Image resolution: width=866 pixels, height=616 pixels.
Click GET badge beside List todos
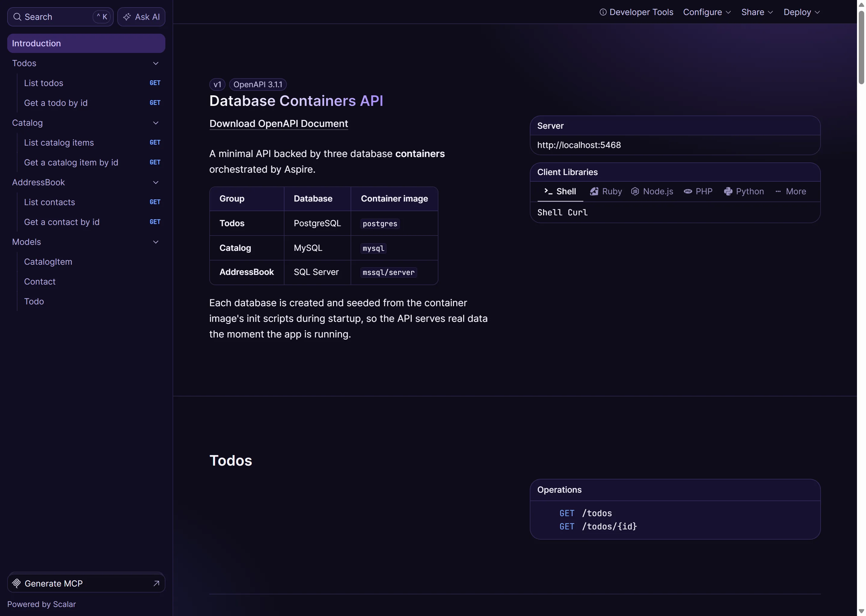pos(155,83)
